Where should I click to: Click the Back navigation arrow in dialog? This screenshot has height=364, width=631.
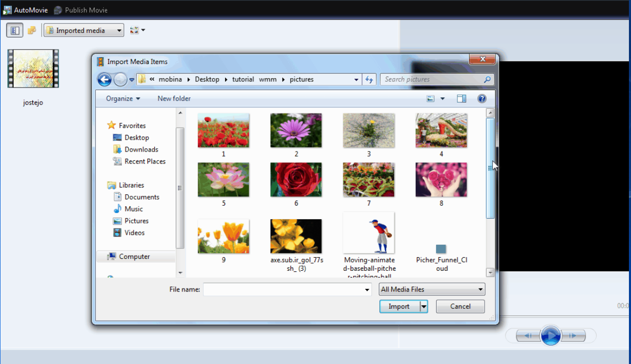click(104, 79)
